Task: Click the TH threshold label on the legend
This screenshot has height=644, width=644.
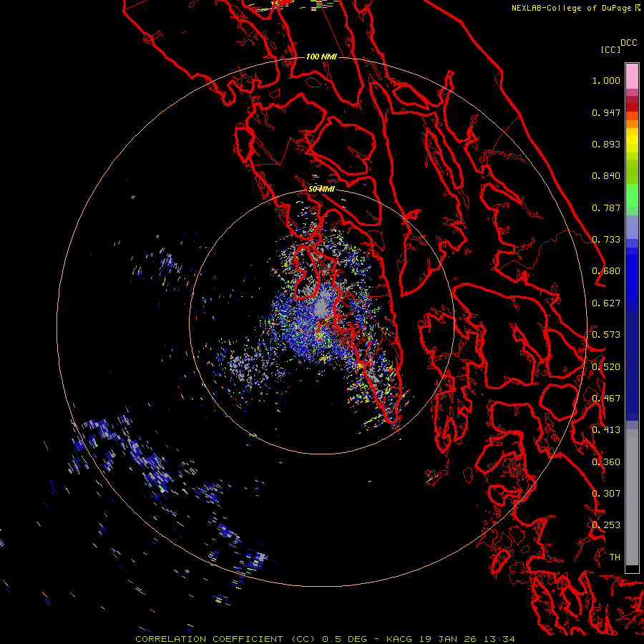Action: click(x=615, y=557)
